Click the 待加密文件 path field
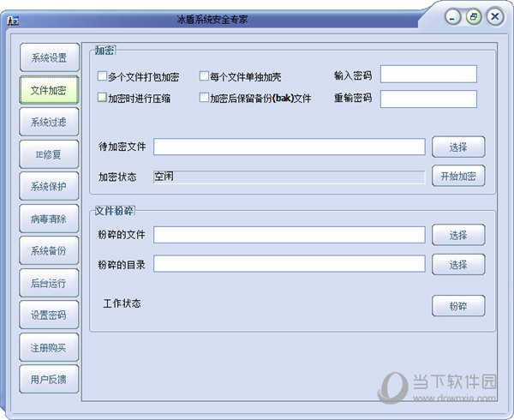This screenshot has height=420, width=514. point(290,147)
